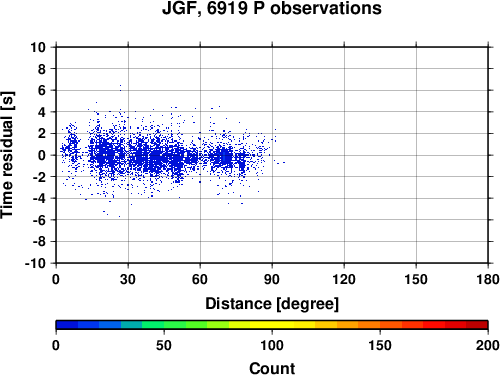500x375 pixels.
Task: Click the plot title JGF P observations
Action: tap(272, 9)
